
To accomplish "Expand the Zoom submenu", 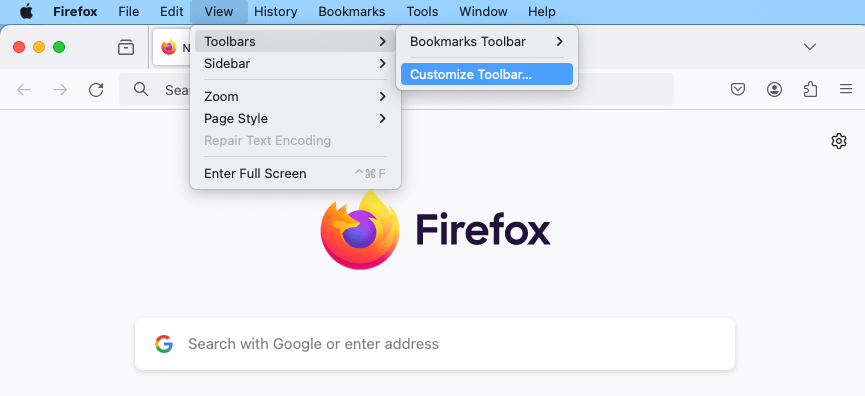I will click(295, 97).
